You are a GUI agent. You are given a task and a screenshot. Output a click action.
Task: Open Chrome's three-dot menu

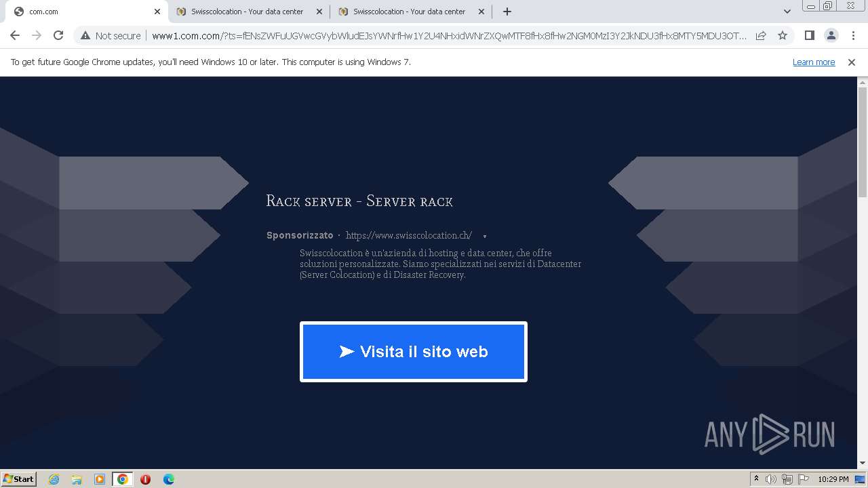853,36
